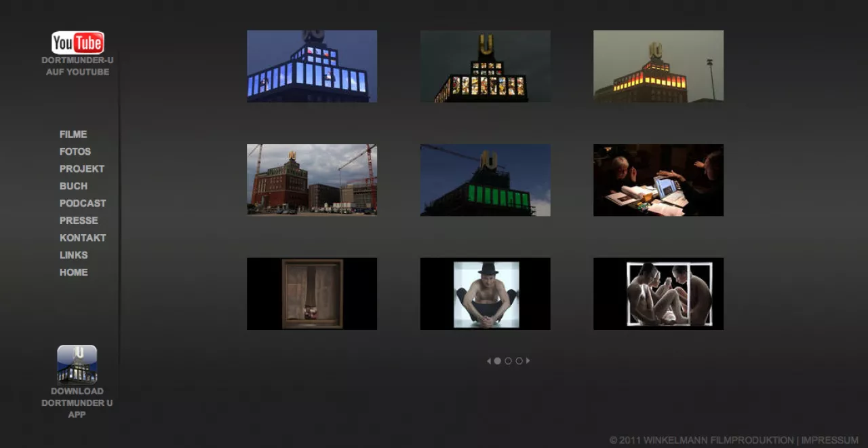Select the third pagination dot
The height and width of the screenshot is (448, 868).
pyautogui.click(x=519, y=361)
